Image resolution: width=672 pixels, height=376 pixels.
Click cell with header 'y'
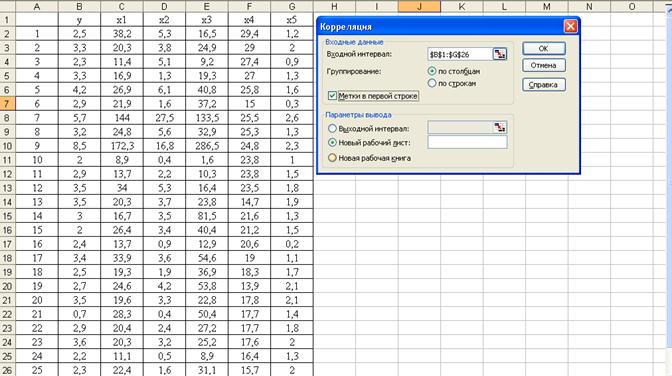(79, 20)
